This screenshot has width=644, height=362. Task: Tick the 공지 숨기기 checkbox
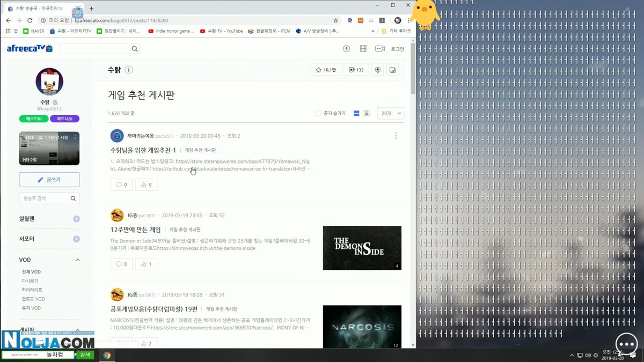click(x=318, y=113)
